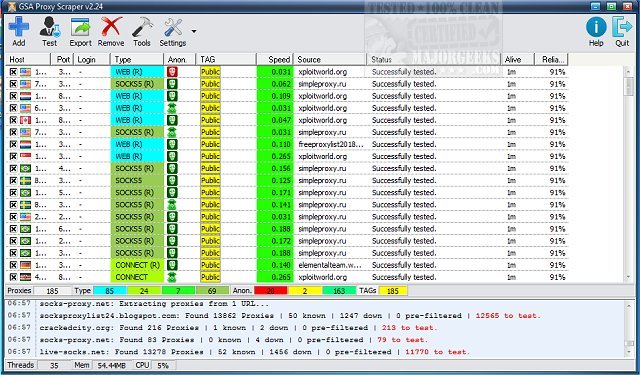Click log panel scrollbar down arrow
This screenshot has width=640, height=375.
point(629,352)
